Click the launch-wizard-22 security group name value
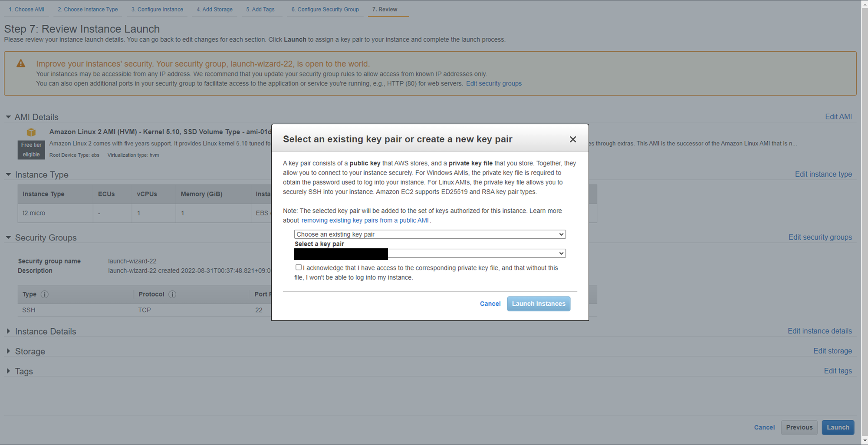This screenshot has width=868, height=445. pyautogui.click(x=132, y=261)
